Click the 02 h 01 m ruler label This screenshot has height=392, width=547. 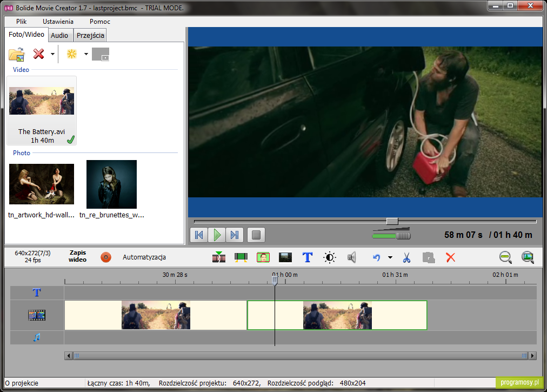pos(505,275)
